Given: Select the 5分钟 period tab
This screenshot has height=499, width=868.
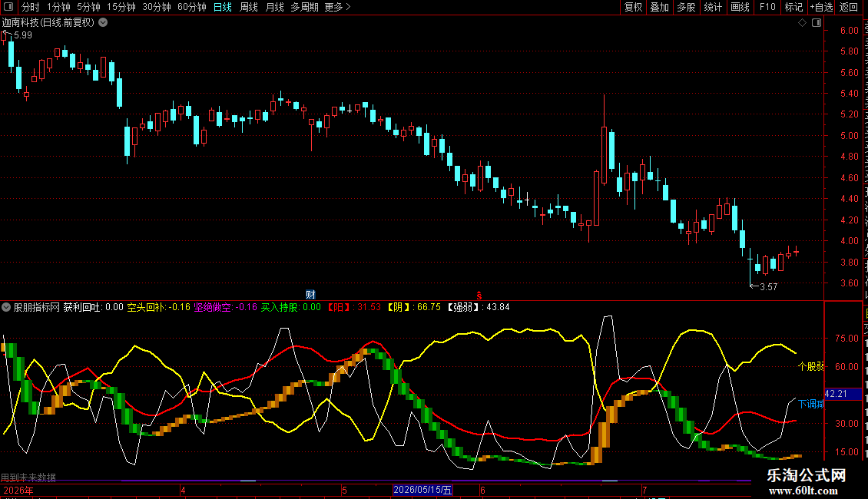Looking at the screenshot, I should (x=88, y=7).
